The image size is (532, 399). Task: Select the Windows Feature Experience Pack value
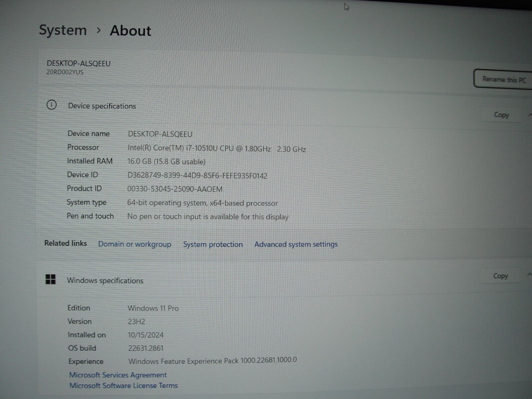(213, 360)
